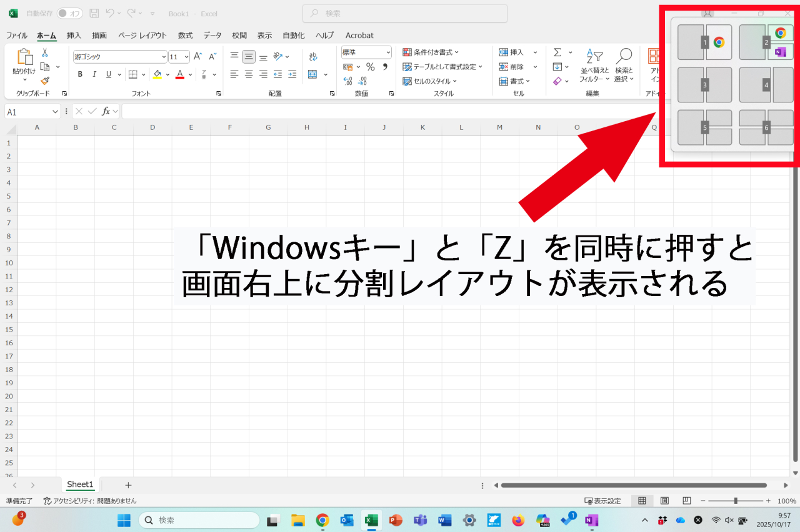800x532 pixels.
Task: Open the number format dropdown 標準
Action: click(x=366, y=52)
